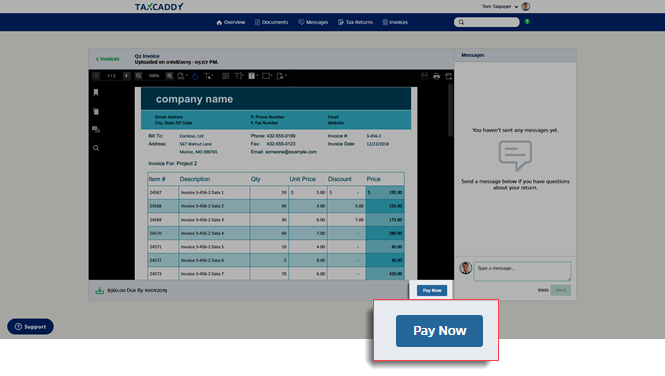The height and width of the screenshot is (376, 665).
Task: Go to Tax Returns in navigation
Action: click(355, 22)
